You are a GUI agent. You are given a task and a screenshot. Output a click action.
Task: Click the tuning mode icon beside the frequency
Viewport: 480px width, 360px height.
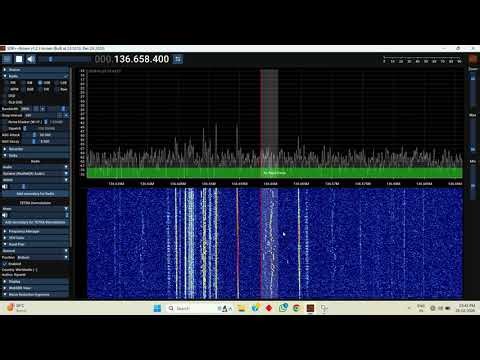click(178, 59)
